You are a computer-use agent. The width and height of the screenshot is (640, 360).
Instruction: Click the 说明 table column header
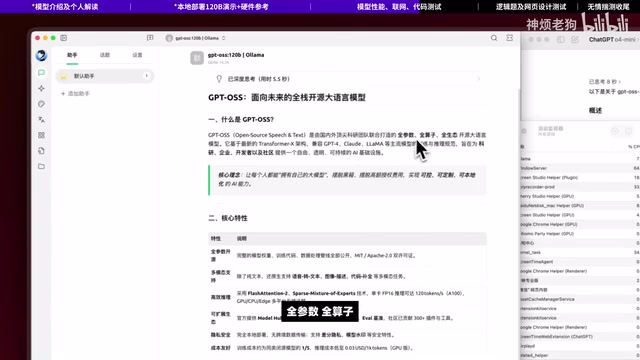[x=242, y=238]
